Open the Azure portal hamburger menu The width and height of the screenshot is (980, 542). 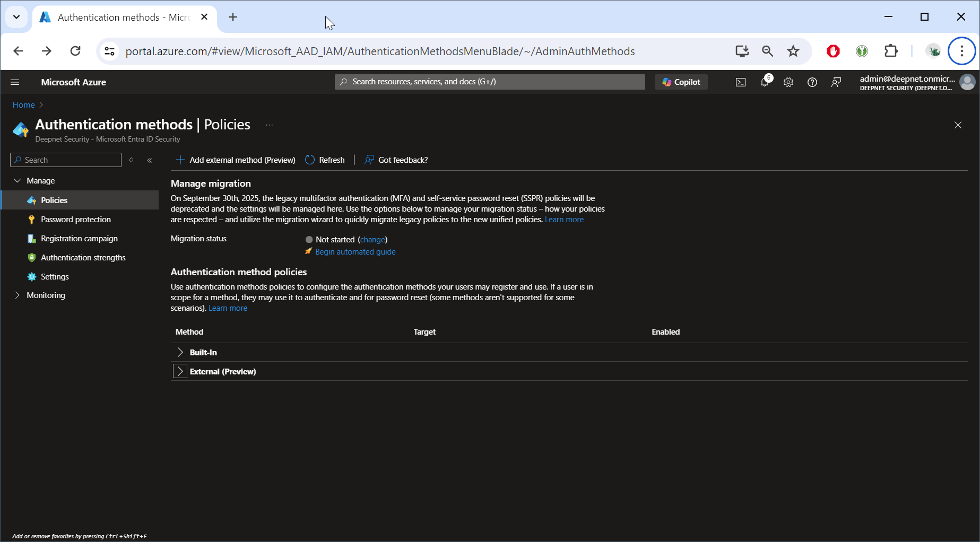15,82
